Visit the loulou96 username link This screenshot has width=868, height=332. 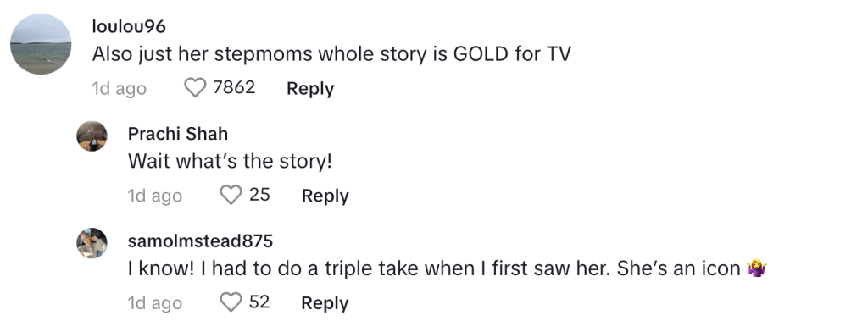click(x=129, y=26)
